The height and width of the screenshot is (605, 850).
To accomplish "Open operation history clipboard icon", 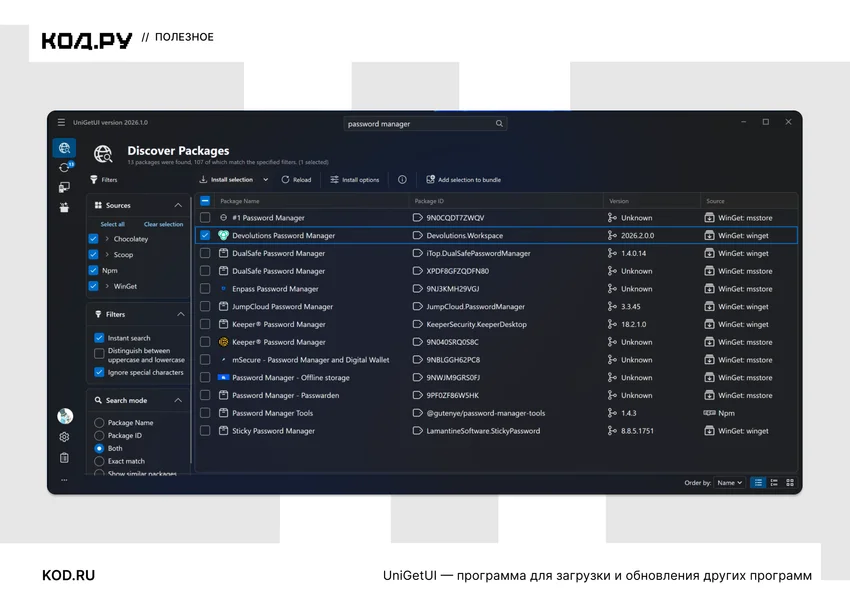I will coord(64,458).
